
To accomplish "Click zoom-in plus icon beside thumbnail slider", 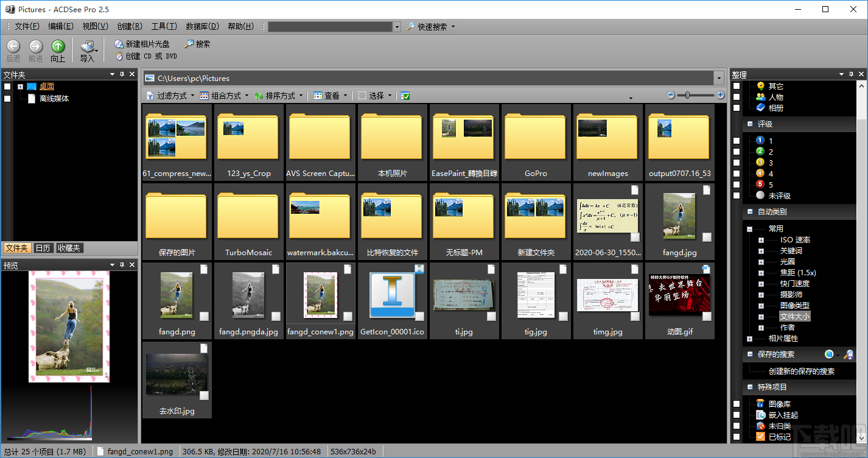I will [720, 95].
